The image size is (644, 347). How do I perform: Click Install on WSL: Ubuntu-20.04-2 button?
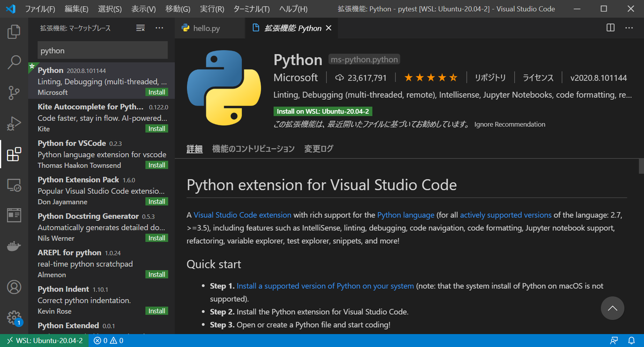(323, 111)
